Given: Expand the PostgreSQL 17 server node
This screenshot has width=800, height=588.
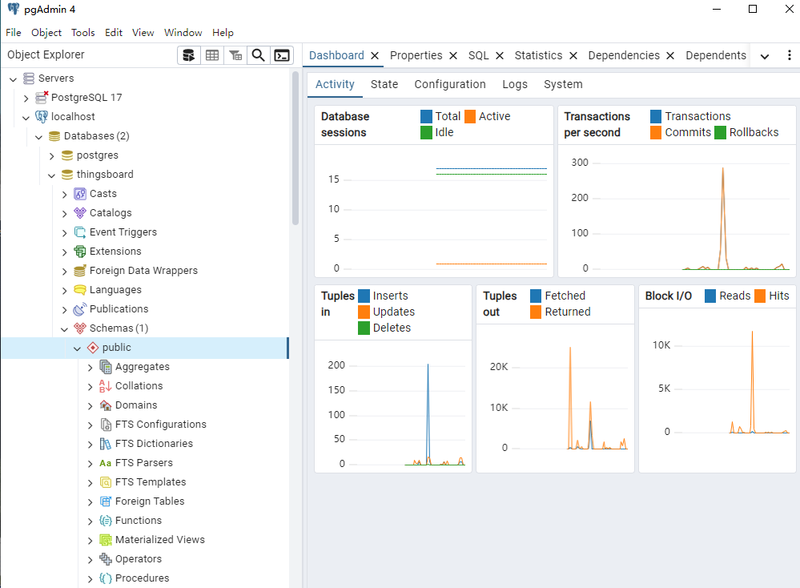Looking at the screenshot, I should (x=26, y=98).
